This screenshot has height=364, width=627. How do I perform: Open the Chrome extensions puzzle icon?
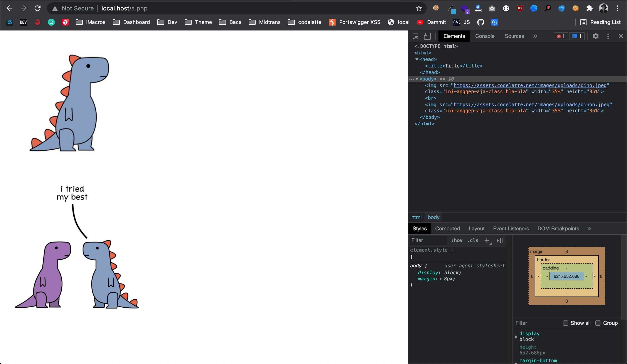point(589,8)
